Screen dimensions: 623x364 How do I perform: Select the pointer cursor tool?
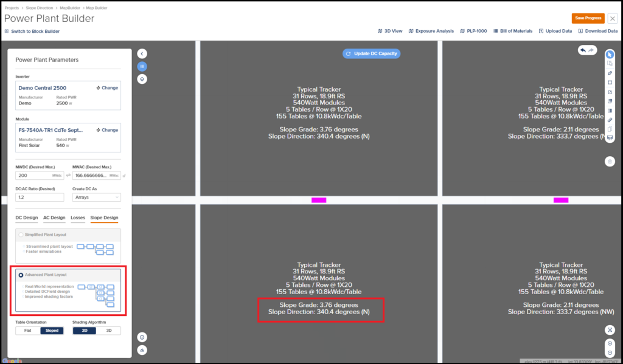click(x=610, y=54)
